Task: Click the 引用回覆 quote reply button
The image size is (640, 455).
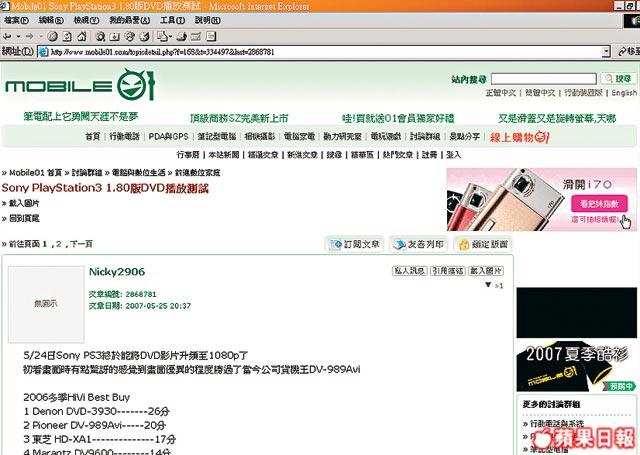Action: coord(448,271)
